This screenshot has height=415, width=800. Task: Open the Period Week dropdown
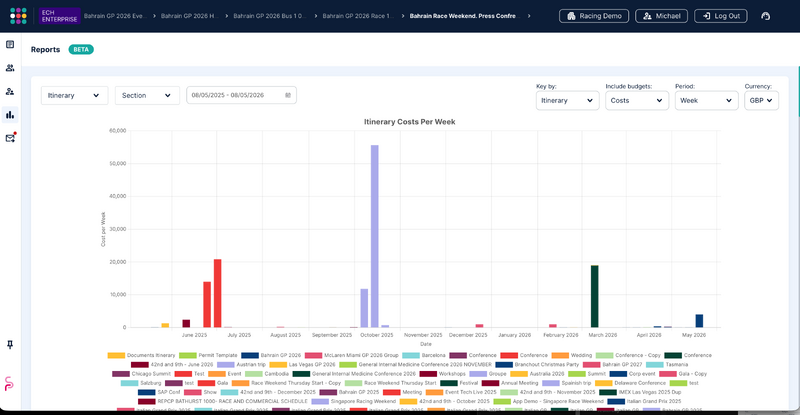(x=706, y=101)
